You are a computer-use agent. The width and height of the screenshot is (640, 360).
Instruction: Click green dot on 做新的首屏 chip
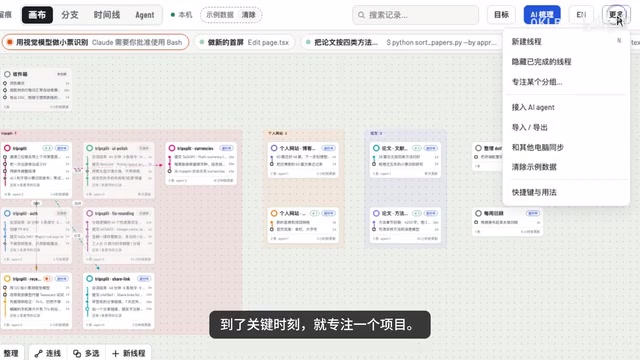point(202,42)
